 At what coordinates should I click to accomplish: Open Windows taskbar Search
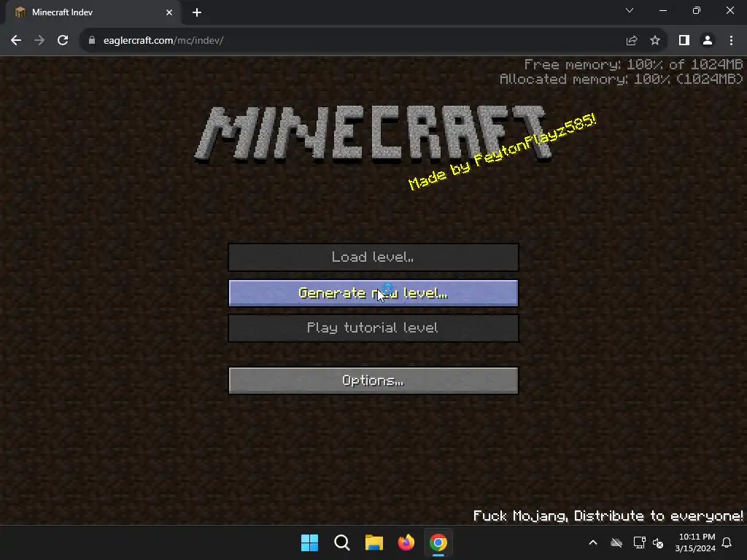tap(342, 542)
